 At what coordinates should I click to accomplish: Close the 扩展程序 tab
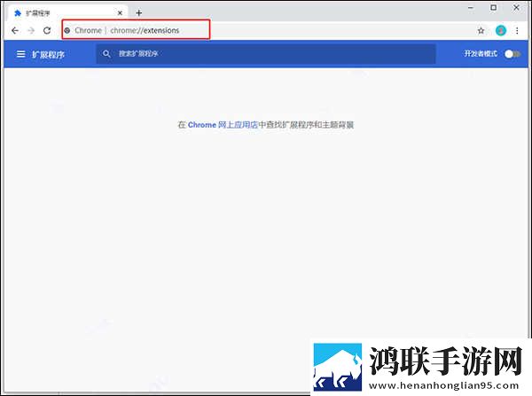pyautogui.click(x=120, y=13)
